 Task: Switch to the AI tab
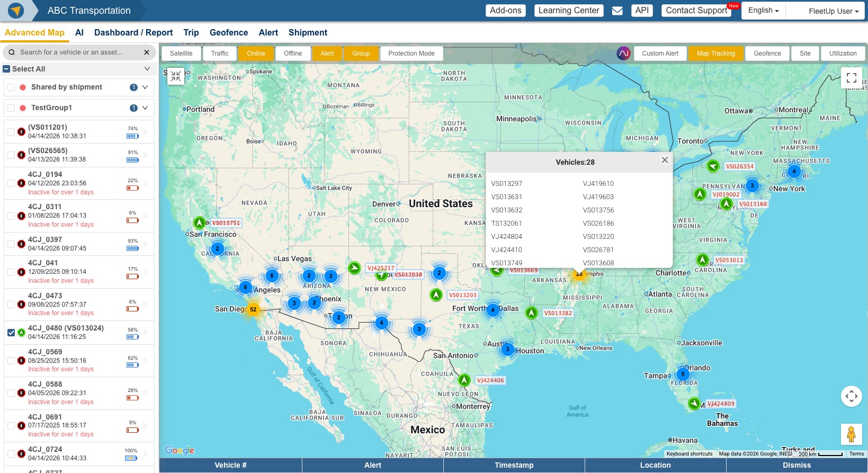pyautogui.click(x=79, y=32)
